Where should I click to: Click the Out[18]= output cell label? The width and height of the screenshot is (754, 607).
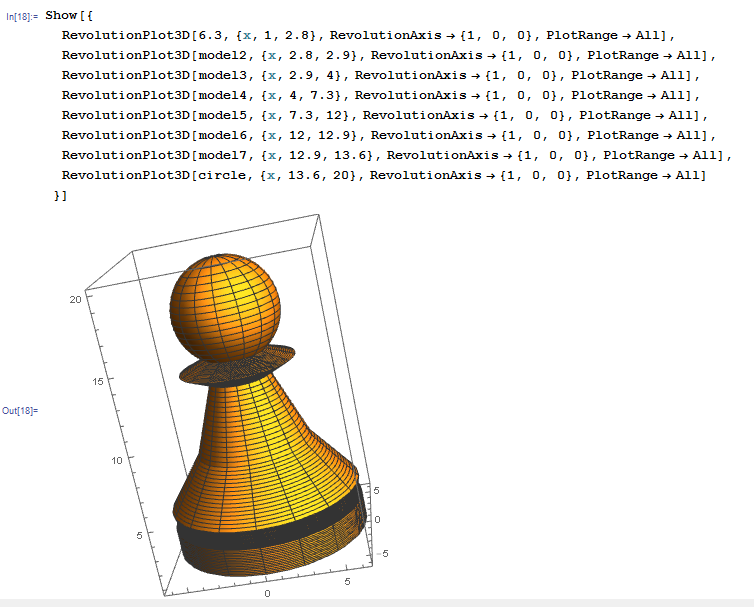click(20, 410)
